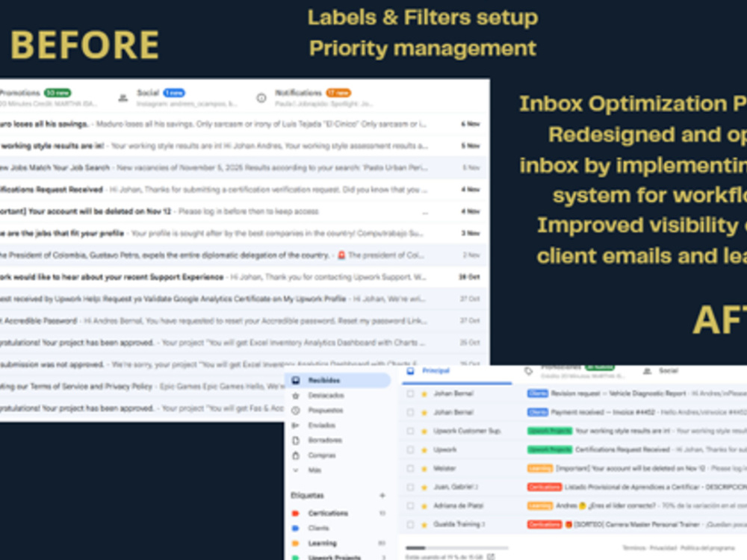
Task: Open Certications label in sidebar
Action: (328, 513)
